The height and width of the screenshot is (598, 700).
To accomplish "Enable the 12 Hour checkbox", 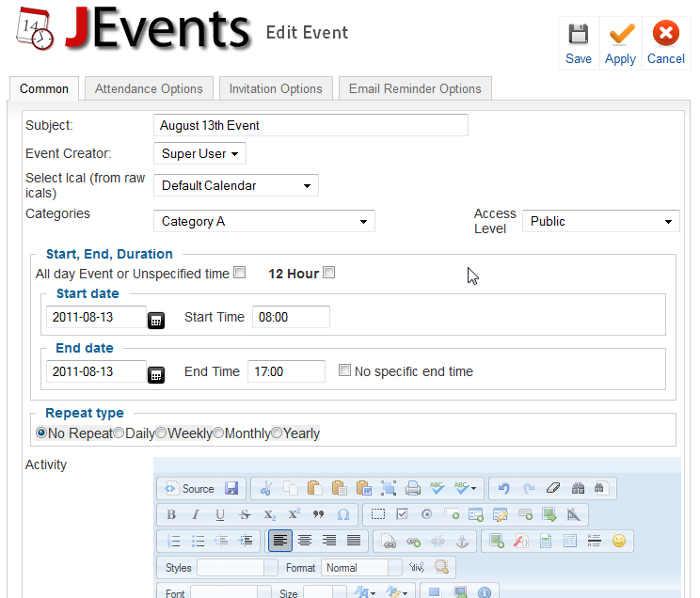I will coord(329,273).
